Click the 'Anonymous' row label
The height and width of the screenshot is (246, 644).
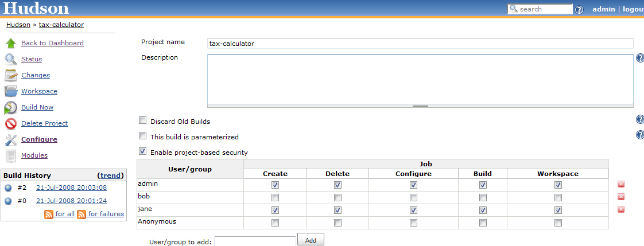[157, 221]
